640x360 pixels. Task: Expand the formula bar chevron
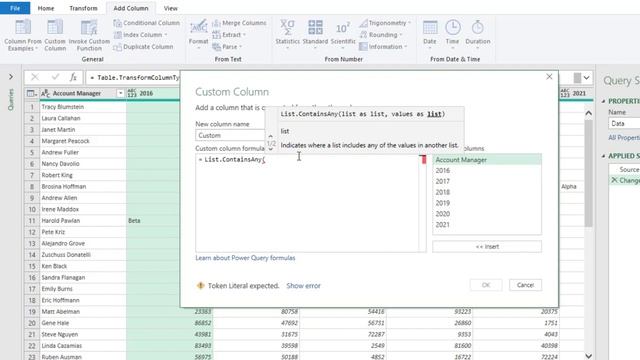pos(587,78)
